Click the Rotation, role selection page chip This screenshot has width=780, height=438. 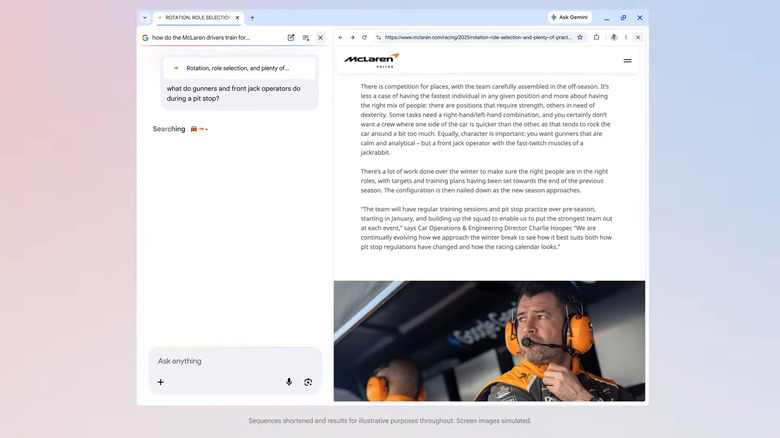click(239, 68)
